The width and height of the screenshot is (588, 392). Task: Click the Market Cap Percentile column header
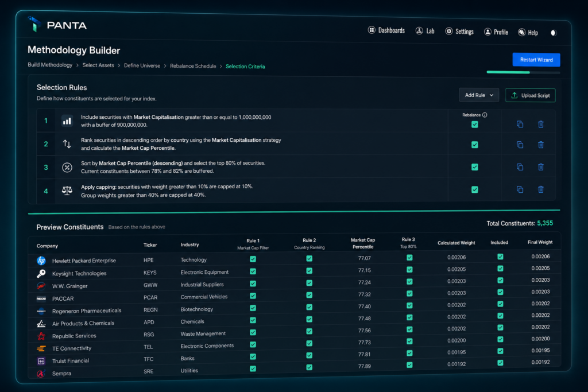[363, 243]
